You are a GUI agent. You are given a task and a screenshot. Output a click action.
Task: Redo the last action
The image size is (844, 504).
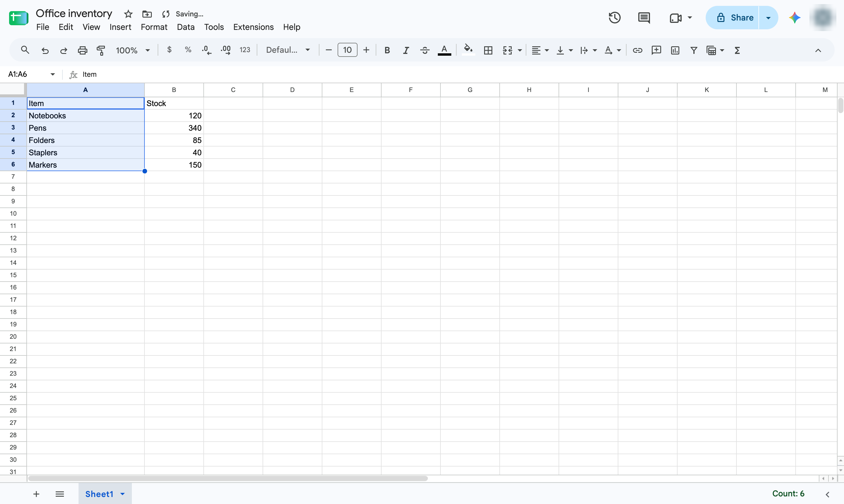tap(64, 50)
